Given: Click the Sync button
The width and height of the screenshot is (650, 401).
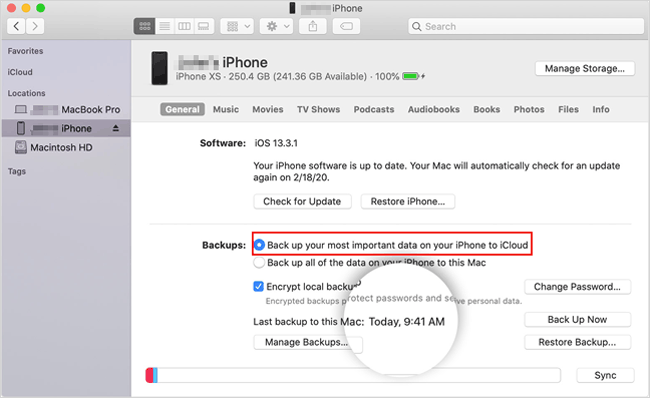Looking at the screenshot, I should click(x=605, y=376).
